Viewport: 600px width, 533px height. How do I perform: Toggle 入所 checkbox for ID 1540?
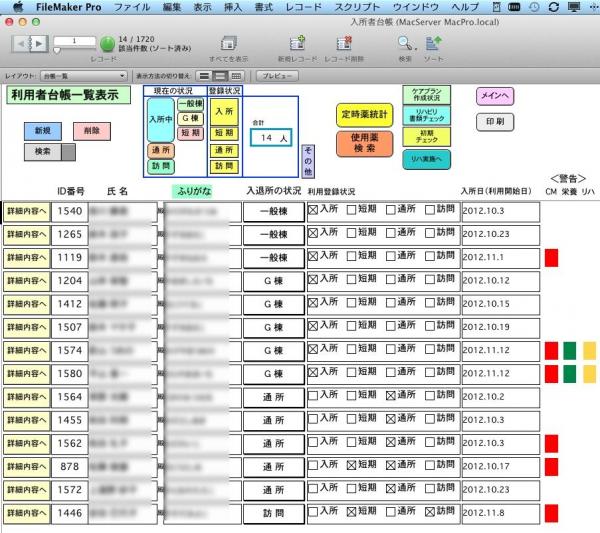pos(312,211)
